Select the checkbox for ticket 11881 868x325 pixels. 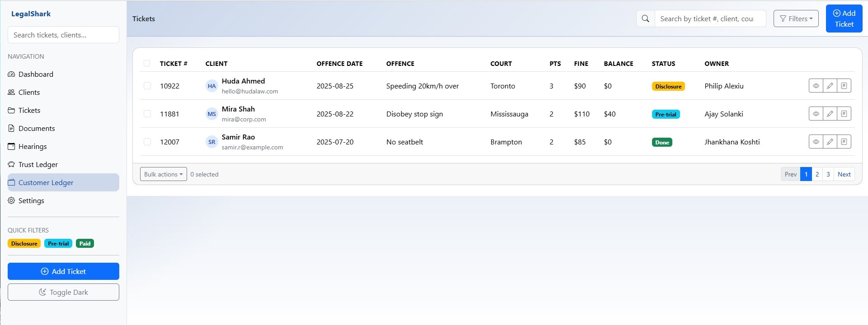(x=147, y=114)
